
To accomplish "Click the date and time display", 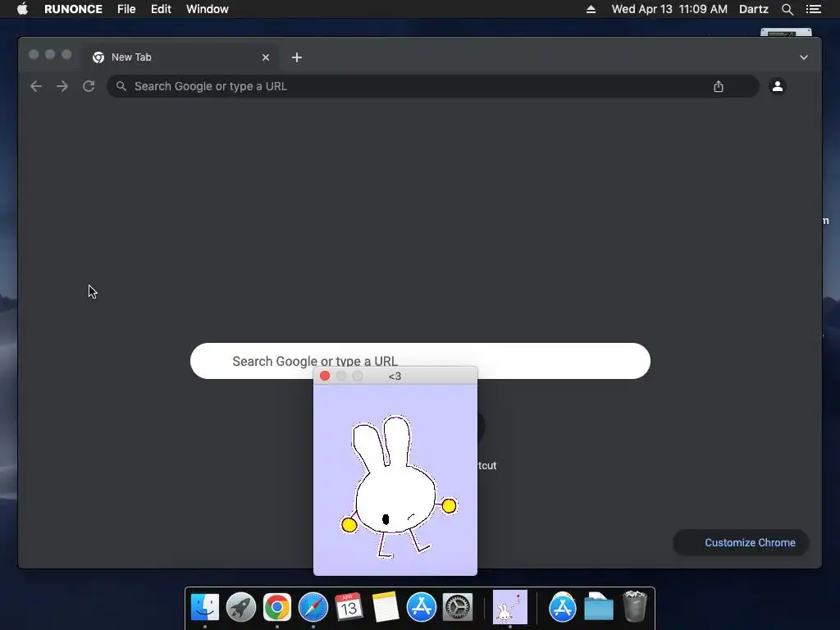I will click(x=669, y=9).
